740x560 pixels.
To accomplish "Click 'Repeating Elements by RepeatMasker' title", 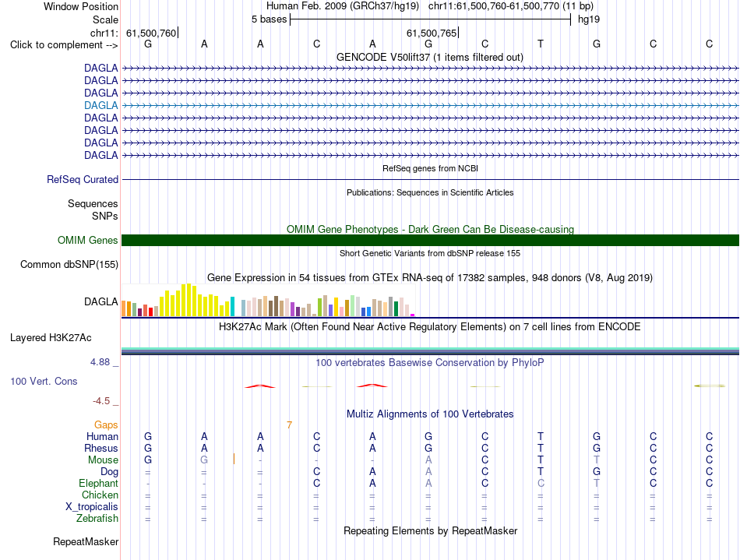I will [430, 530].
